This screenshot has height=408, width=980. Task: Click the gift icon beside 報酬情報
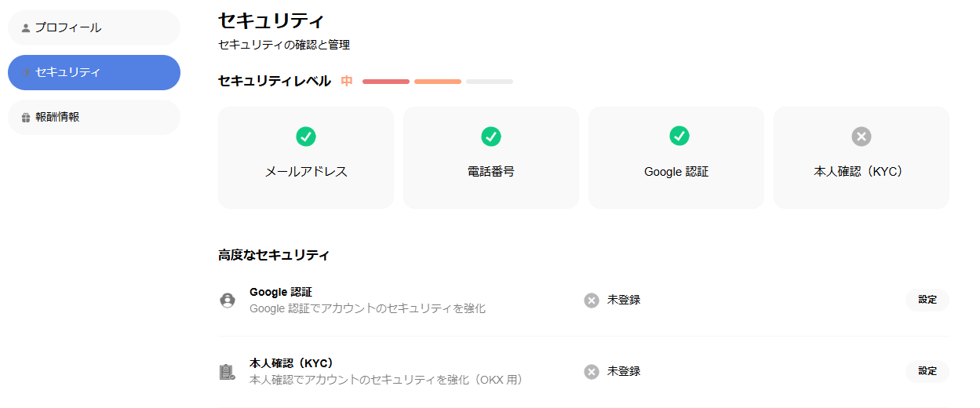click(26, 118)
